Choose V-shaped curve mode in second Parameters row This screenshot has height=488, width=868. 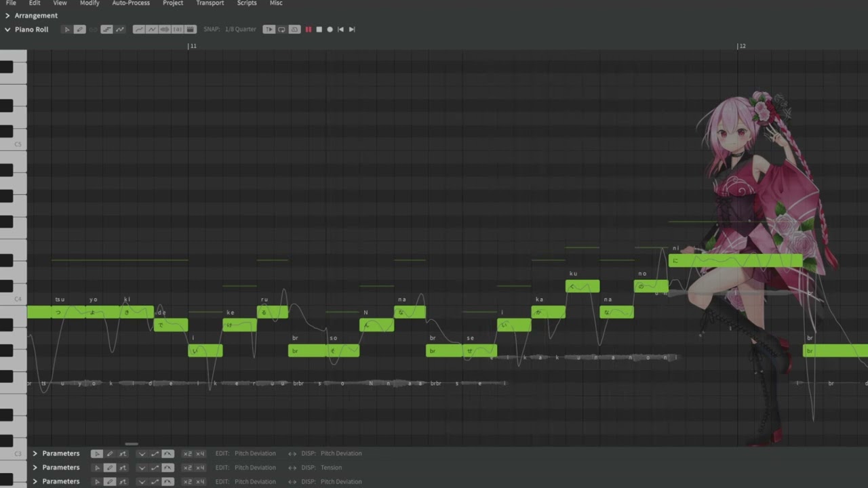click(142, 468)
